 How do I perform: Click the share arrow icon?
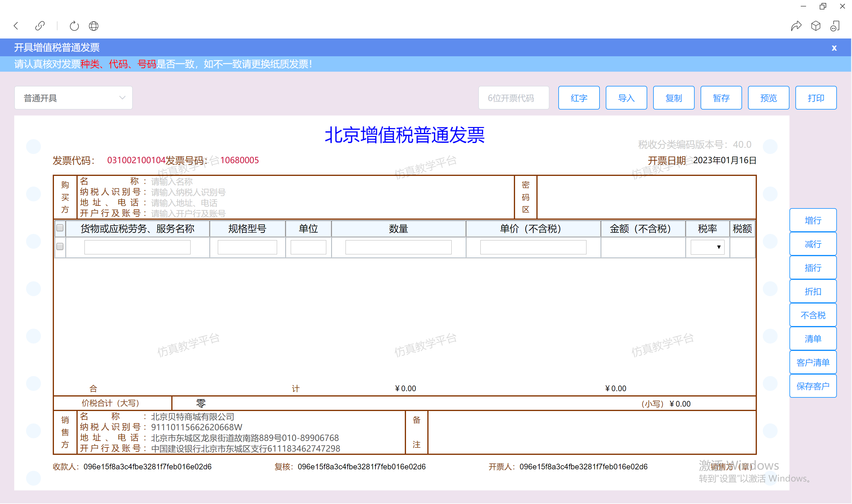pos(796,26)
